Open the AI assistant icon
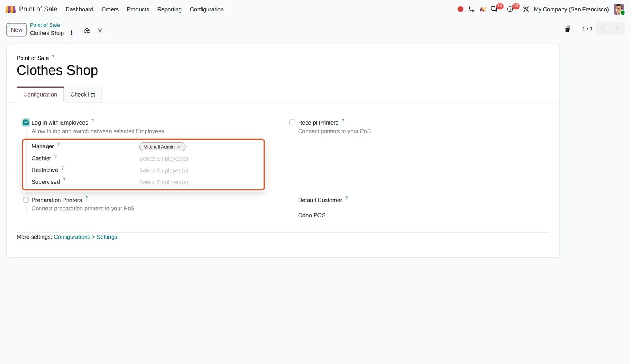Image resolution: width=631 pixels, height=364 pixels. (482, 9)
